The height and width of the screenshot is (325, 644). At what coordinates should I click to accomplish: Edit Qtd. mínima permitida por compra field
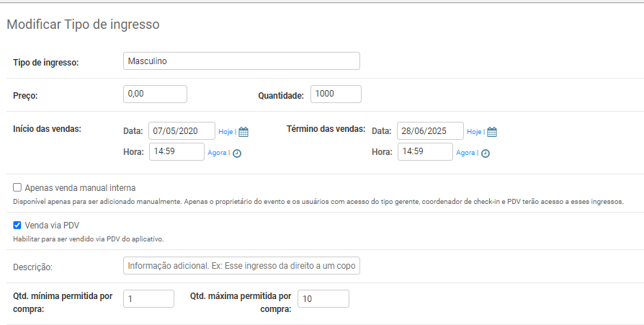(148, 299)
